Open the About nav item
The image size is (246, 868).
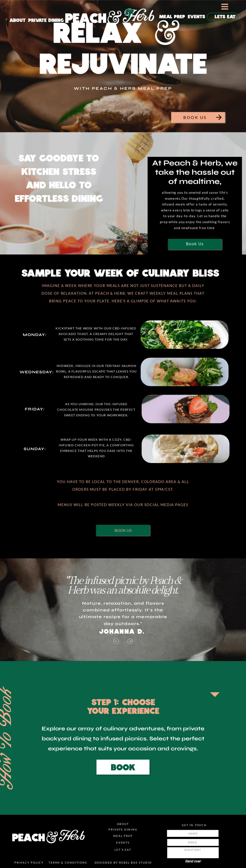18,20
